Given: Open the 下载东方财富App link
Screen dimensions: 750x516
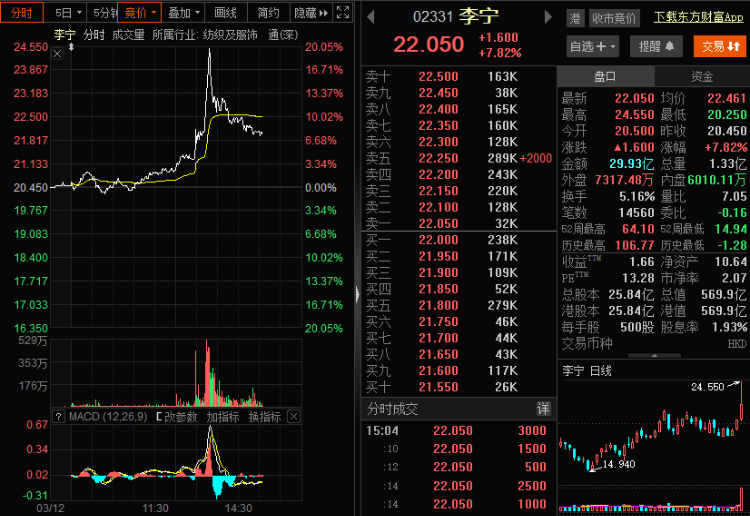Looking at the screenshot, I should tap(700, 18).
